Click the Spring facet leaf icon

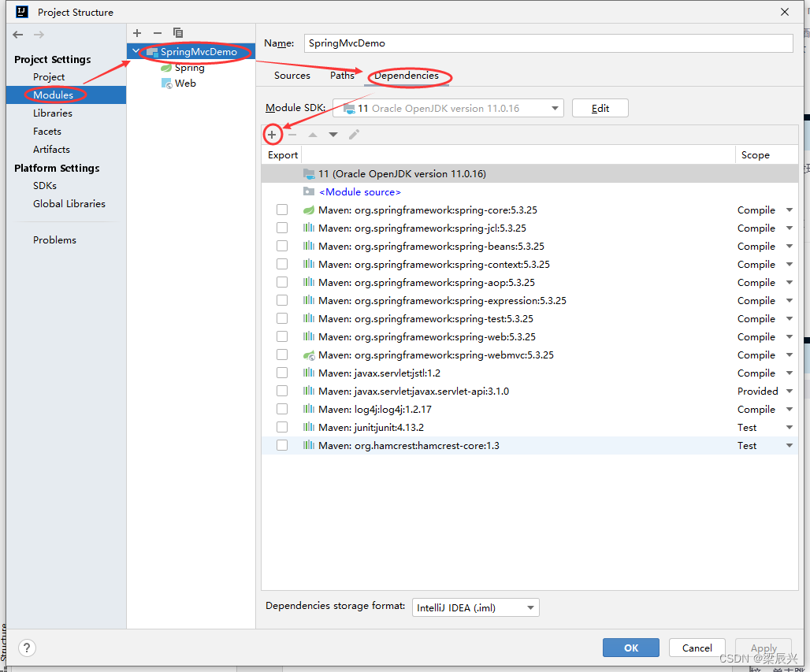pos(165,68)
